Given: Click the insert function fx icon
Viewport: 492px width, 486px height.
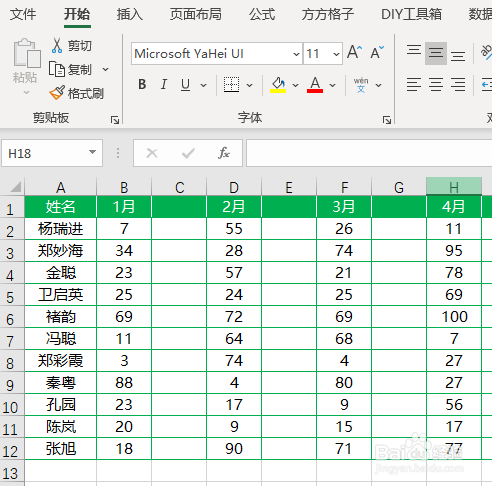Looking at the screenshot, I should (224, 153).
